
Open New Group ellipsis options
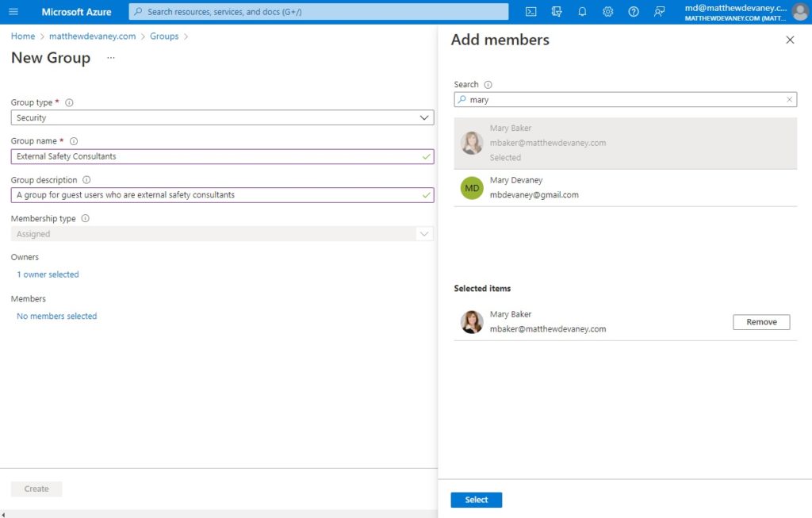pos(111,58)
